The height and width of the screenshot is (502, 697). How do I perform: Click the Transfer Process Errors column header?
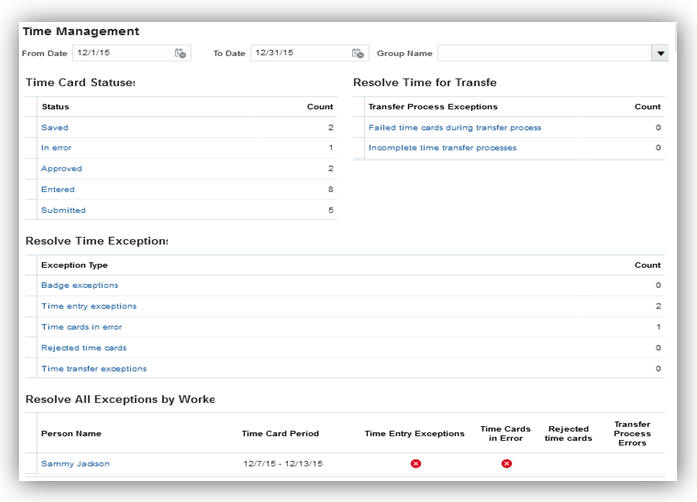632,434
